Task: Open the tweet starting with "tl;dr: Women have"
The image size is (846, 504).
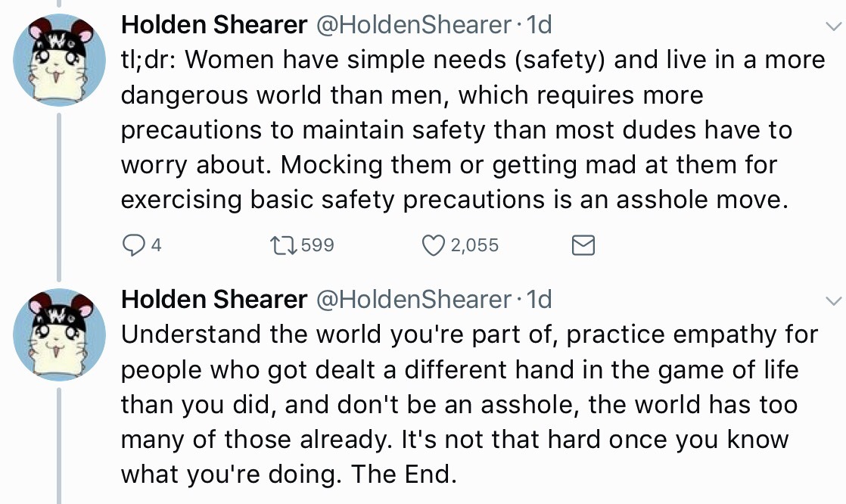Action: pyautogui.click(x=454, y=131)
